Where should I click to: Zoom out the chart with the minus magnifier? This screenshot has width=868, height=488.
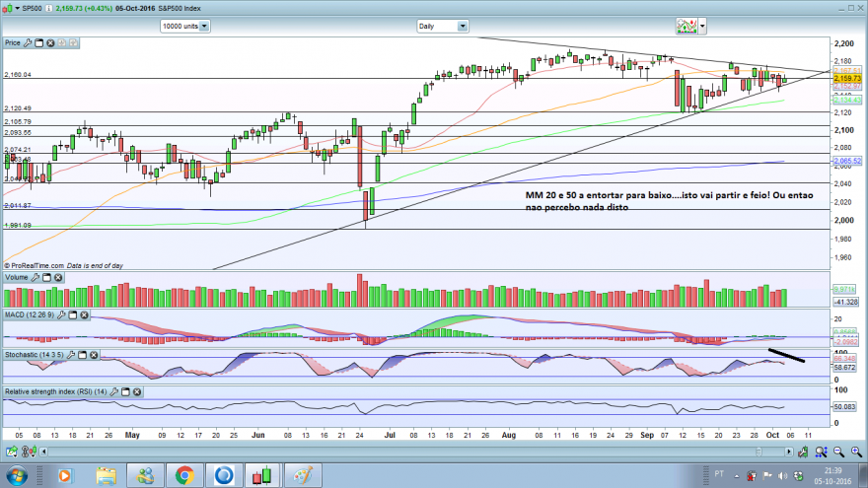pos(838,453)
